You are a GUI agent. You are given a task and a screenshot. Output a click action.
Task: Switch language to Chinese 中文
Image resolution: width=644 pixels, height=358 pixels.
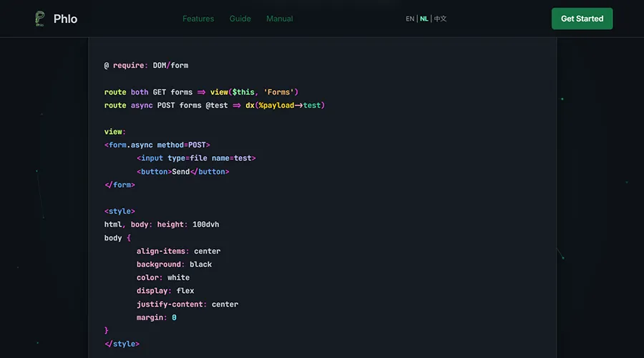(x=440, y=19)
